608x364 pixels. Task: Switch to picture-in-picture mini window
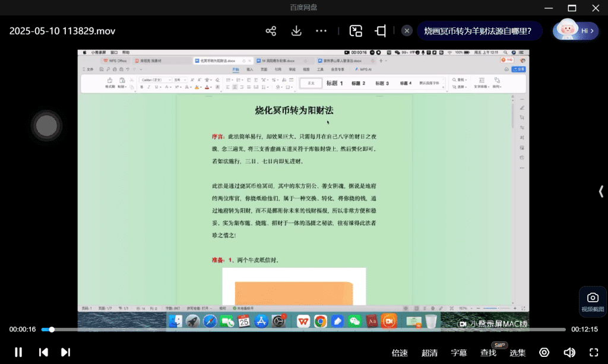tap(356, 31)
